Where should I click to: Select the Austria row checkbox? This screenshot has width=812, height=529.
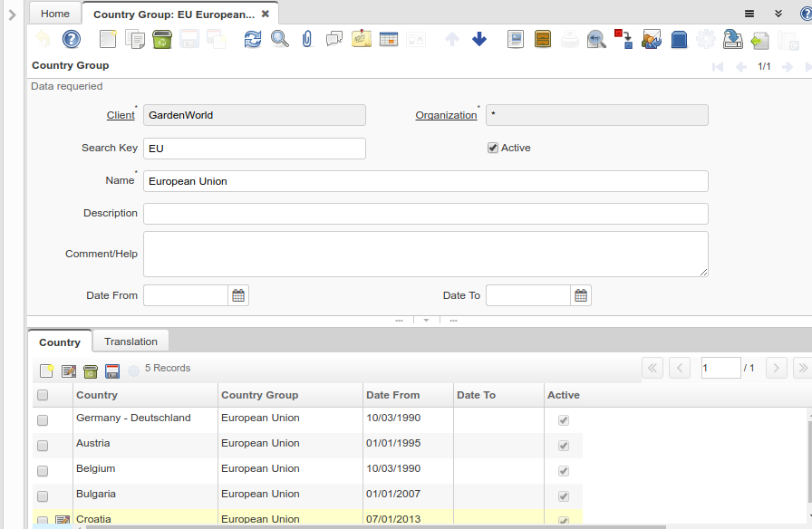point(43,446)
